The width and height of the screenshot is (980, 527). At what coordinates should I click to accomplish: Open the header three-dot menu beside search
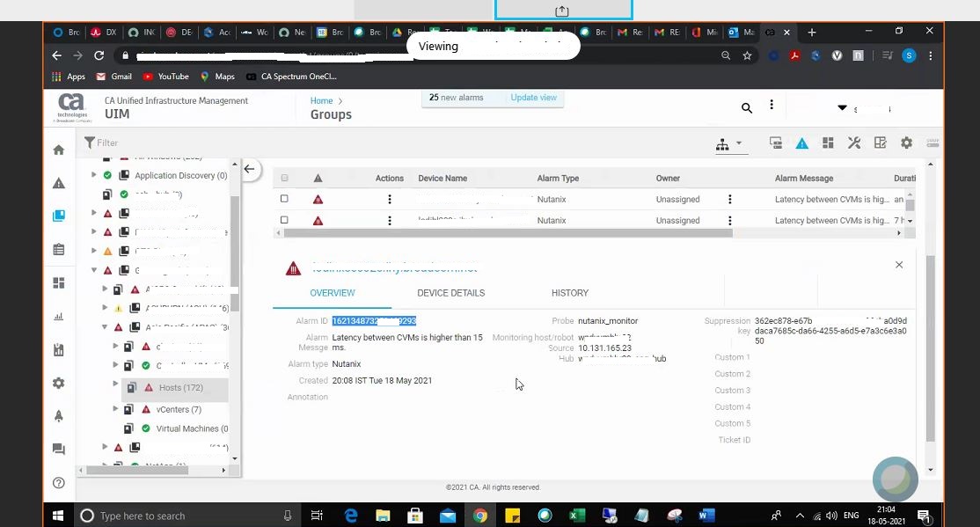coord(772,105)
